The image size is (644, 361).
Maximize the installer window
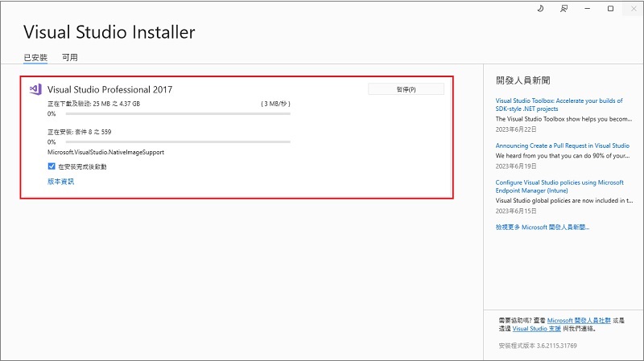609,9
